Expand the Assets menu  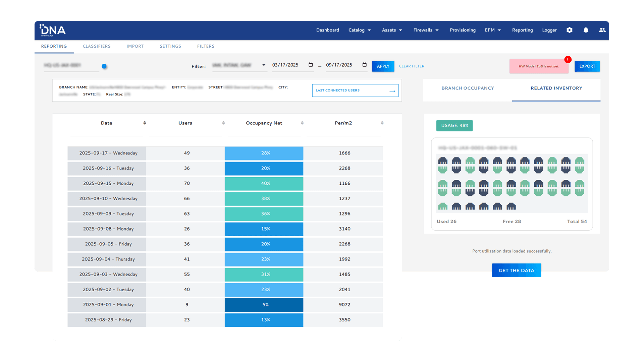[x=392, y=30]
